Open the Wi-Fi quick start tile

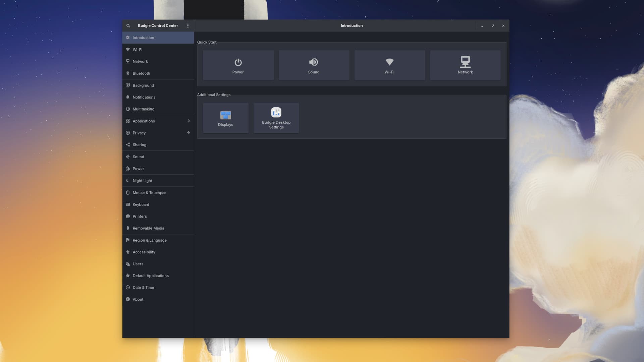point(389,65)
